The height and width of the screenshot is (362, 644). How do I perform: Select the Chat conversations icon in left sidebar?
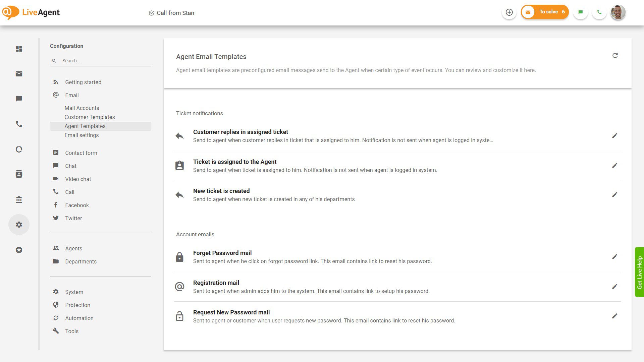[x=19, y=99]
